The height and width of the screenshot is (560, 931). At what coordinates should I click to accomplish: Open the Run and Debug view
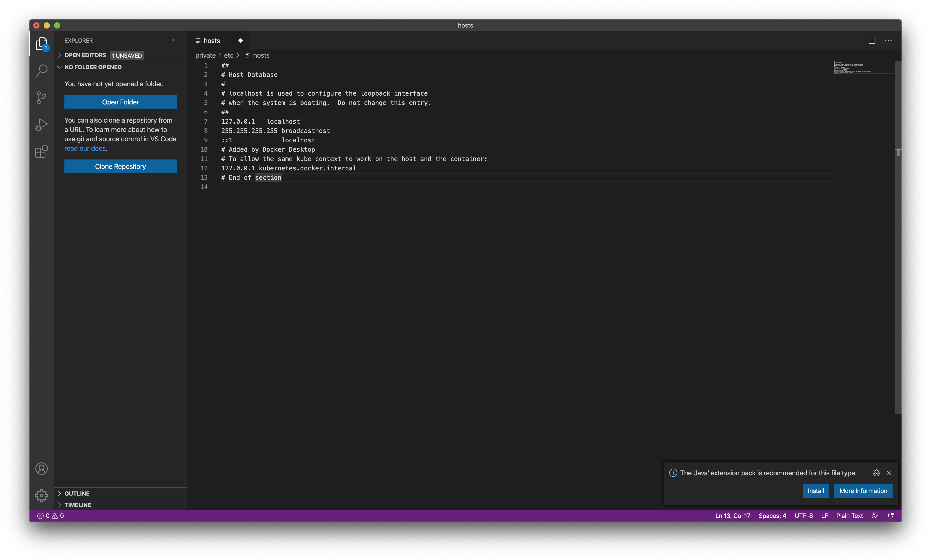pos(42,125)
